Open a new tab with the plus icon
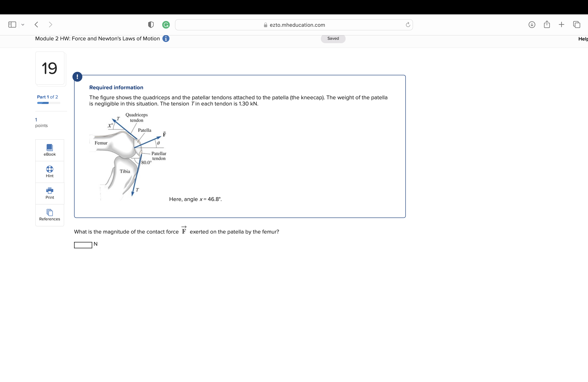The width and height of the screenshot is (588, 382). tap(561, 24)
